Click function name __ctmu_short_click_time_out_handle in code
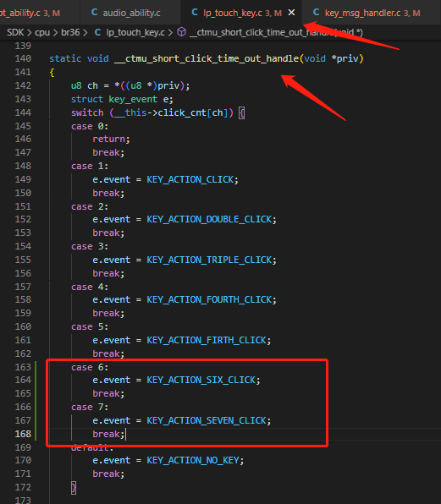This screenshot has height=504, width=441. tap(207, 58)
